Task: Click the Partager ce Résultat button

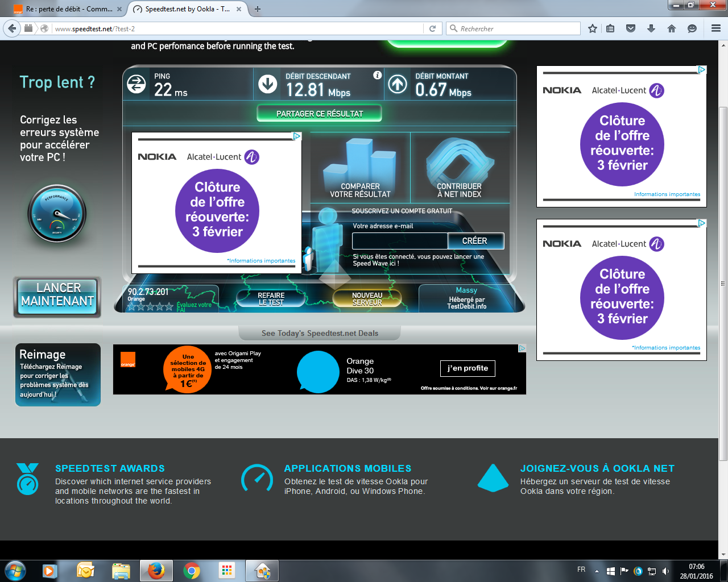Action: [319, 113]
